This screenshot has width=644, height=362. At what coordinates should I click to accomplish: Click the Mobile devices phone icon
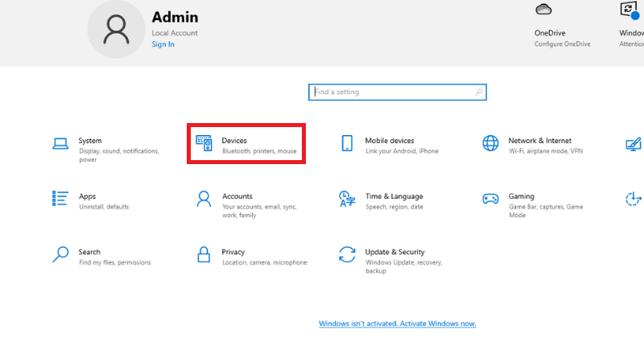pos(348,144)
